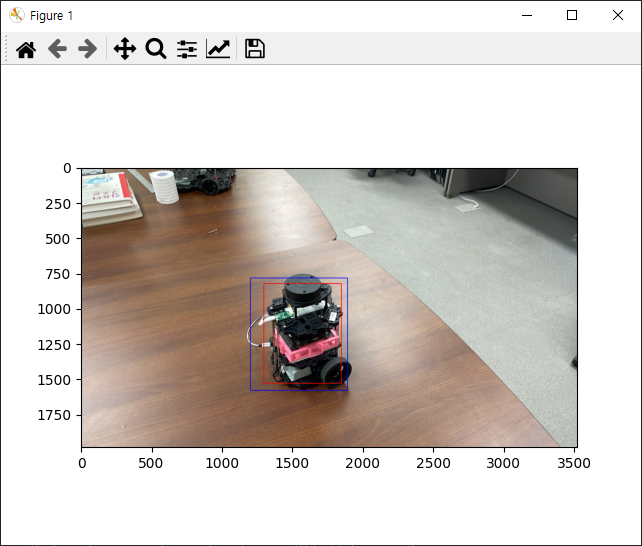The width and height of the screenshot is (642, 546).
Task: Open the Configure subplots sliders icon
Action: 187,49
